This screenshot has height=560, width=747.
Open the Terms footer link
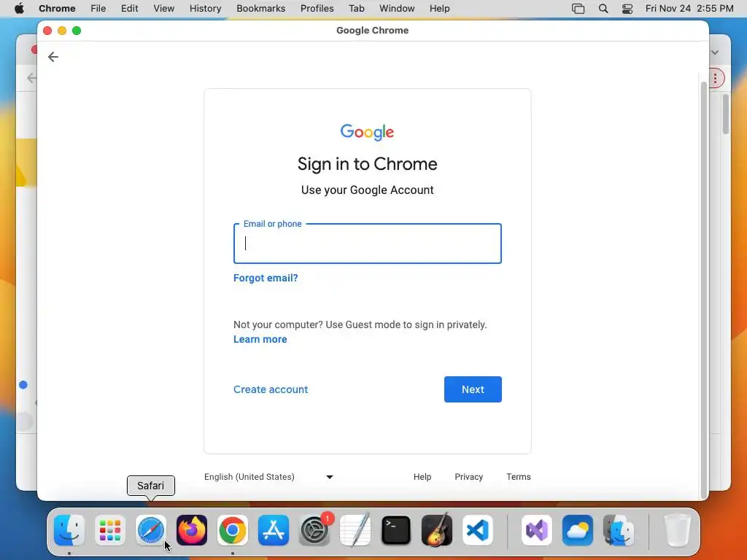[519, 477]
